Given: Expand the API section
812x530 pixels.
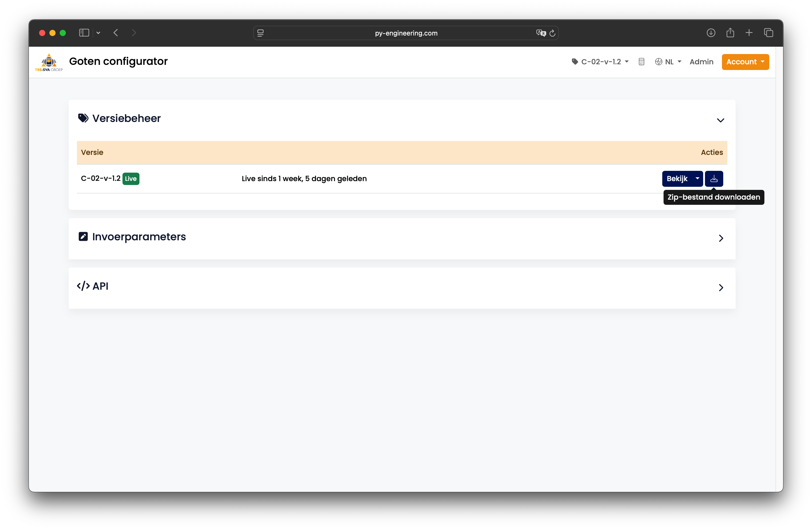Looking at the screenshot, I should click(721, 288).
